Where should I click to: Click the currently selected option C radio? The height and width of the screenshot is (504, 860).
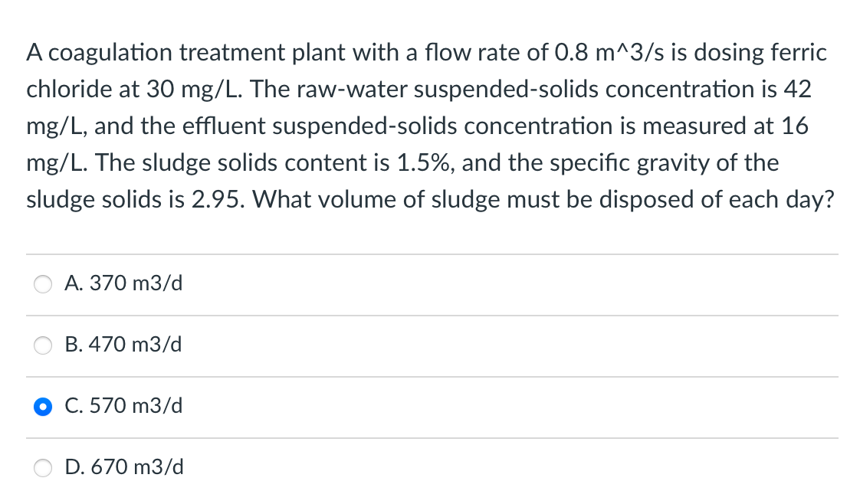click(43, 407)
